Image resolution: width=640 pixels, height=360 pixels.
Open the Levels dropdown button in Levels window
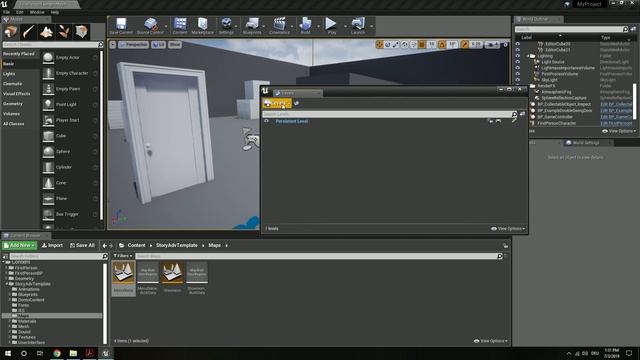[277, 103]
